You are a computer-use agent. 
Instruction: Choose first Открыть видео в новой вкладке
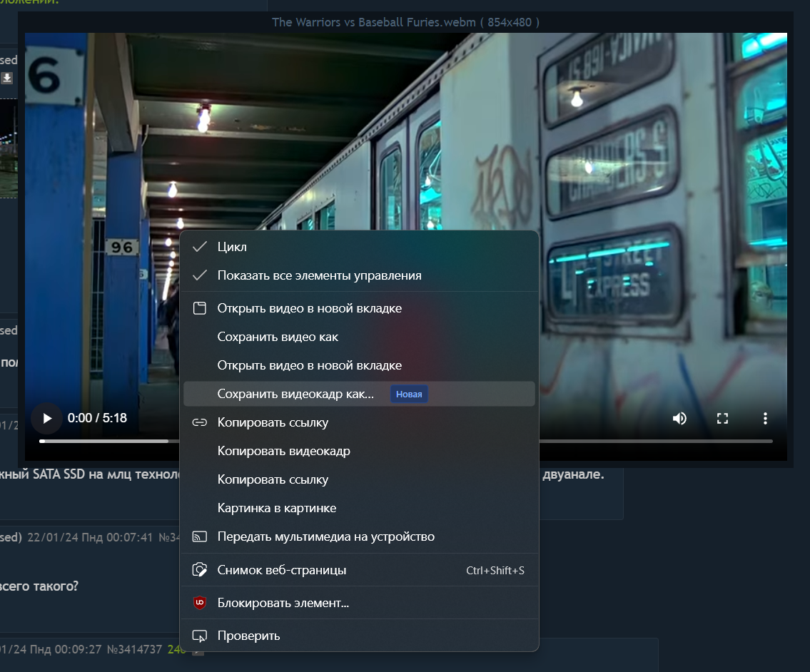pos(359,308)
